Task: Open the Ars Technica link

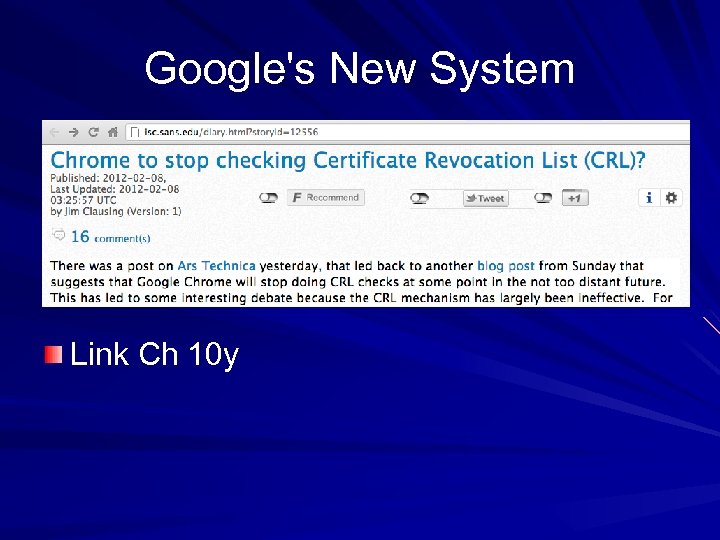Action: [216, 266]
